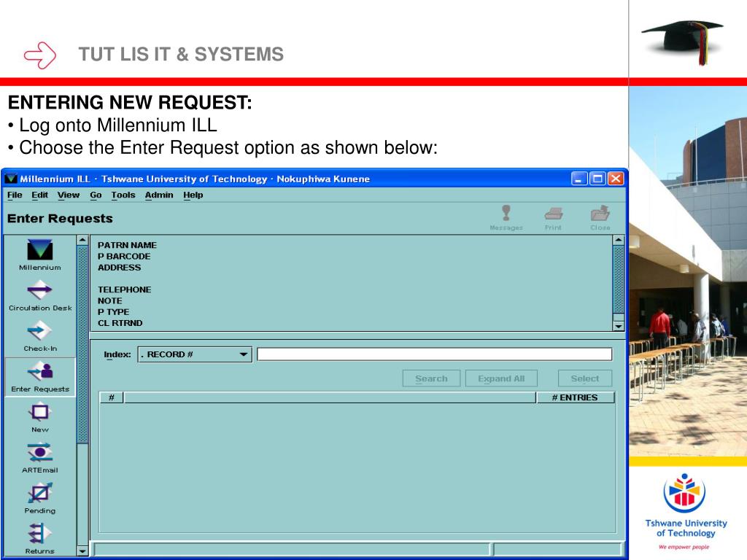Click the # column header
This screenshot has height=560, width=747.
pos(112,397)
